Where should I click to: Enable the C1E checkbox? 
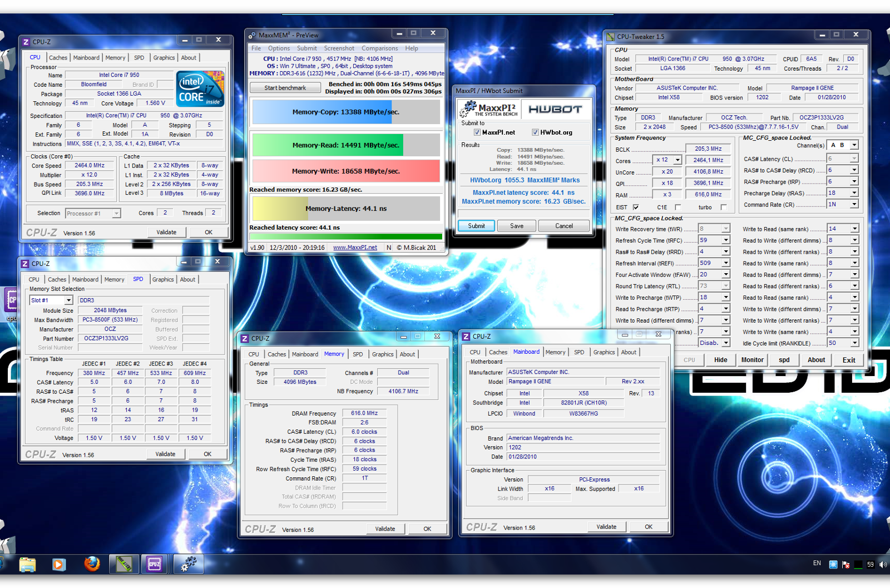point(678,207)
